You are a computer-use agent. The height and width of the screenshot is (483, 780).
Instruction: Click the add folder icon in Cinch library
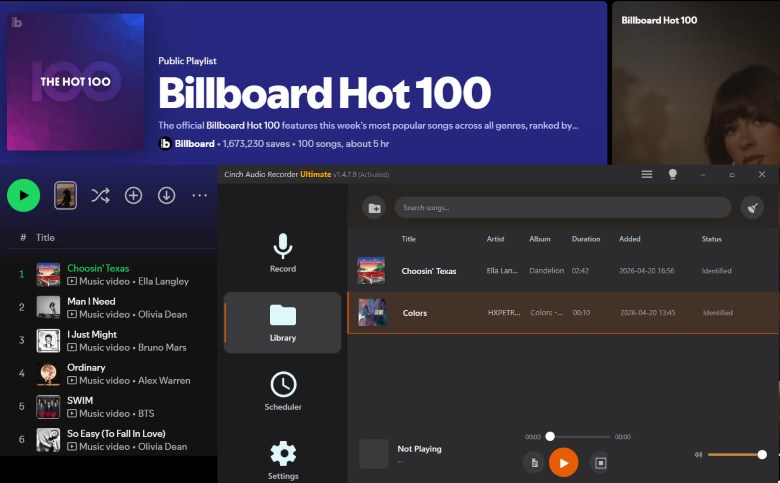point(374,208)
